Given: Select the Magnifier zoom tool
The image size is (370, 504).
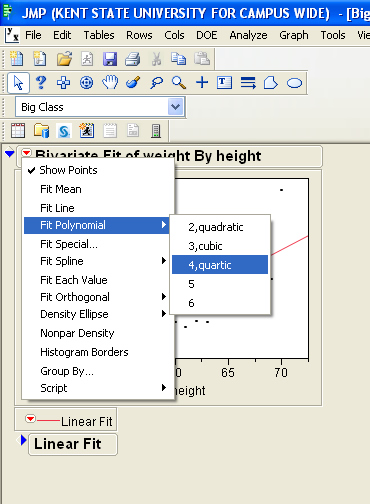Looking at the screenshot, I should tap(179, 82).
